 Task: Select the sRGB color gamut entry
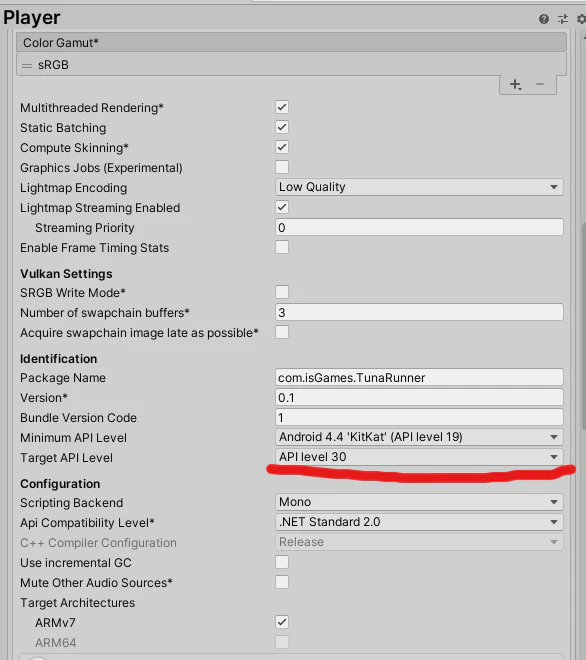click(x=291, y=65)
